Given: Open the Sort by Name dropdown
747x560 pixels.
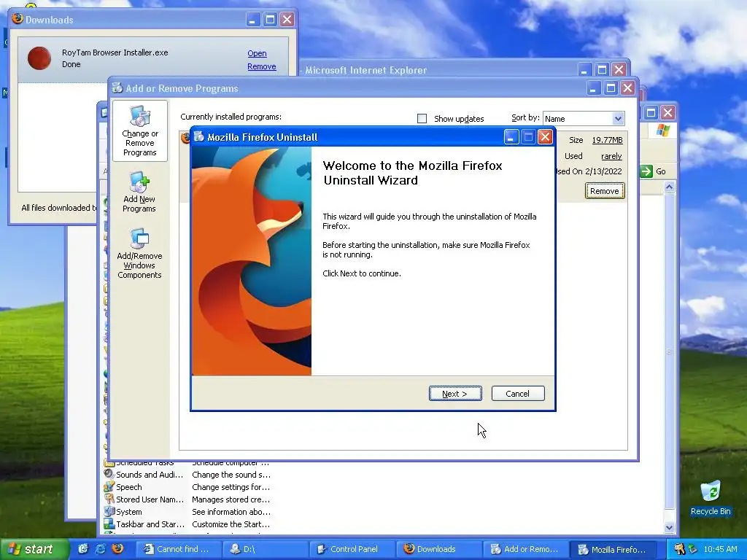Looking at the screenshot, I should coord(618,119).
